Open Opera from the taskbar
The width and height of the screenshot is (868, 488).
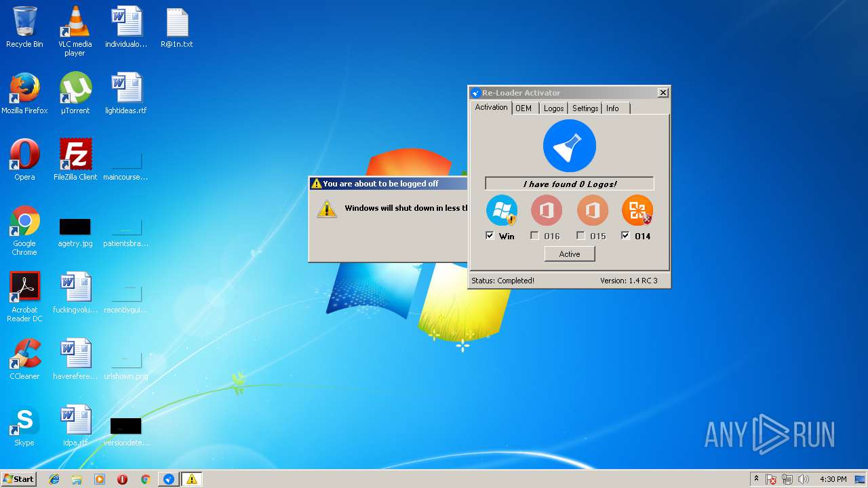coord(123,479)
